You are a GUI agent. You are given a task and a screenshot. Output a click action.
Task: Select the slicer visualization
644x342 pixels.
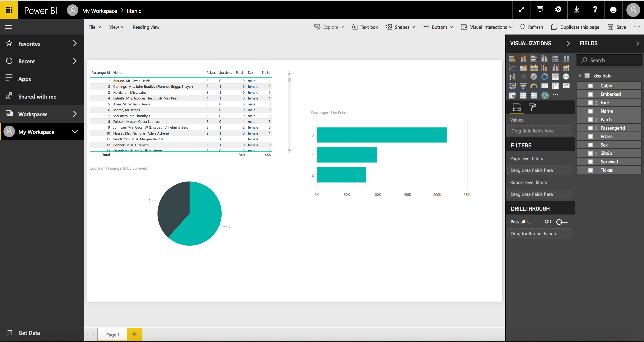pos(512,95)
